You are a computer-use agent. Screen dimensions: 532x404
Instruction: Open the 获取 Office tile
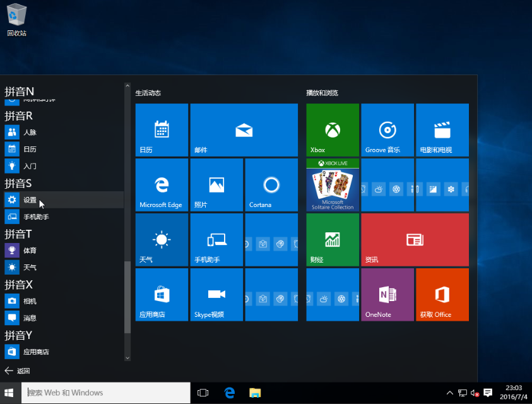[442, 294]
